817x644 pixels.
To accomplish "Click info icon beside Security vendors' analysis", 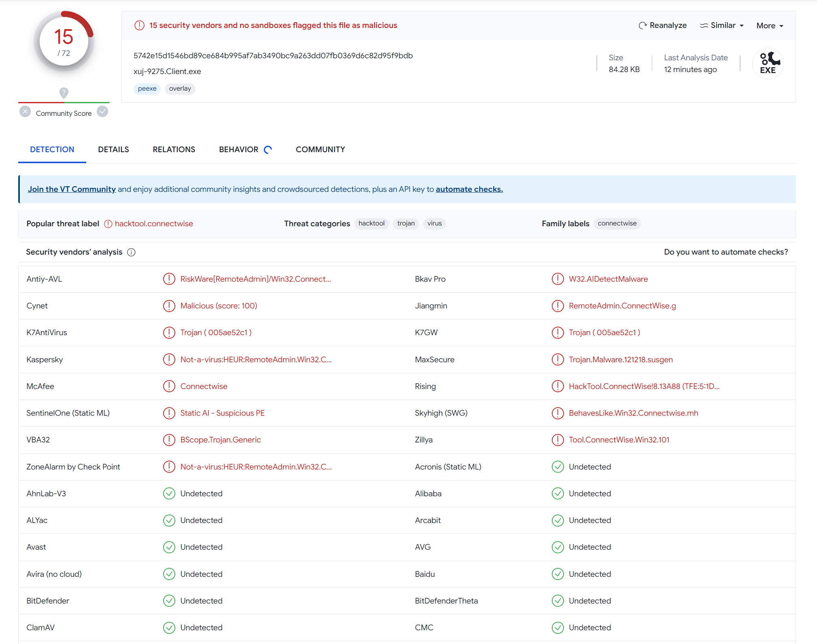I will point(131,252).
